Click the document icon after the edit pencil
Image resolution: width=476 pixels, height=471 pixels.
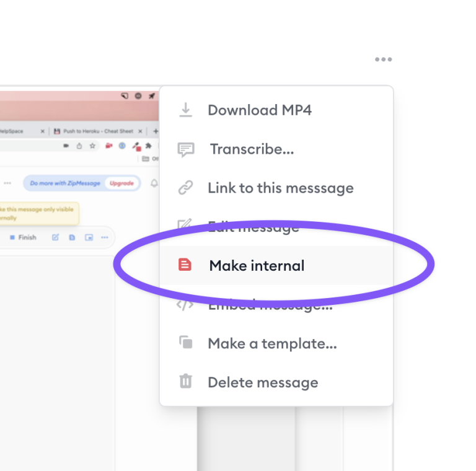72,237
